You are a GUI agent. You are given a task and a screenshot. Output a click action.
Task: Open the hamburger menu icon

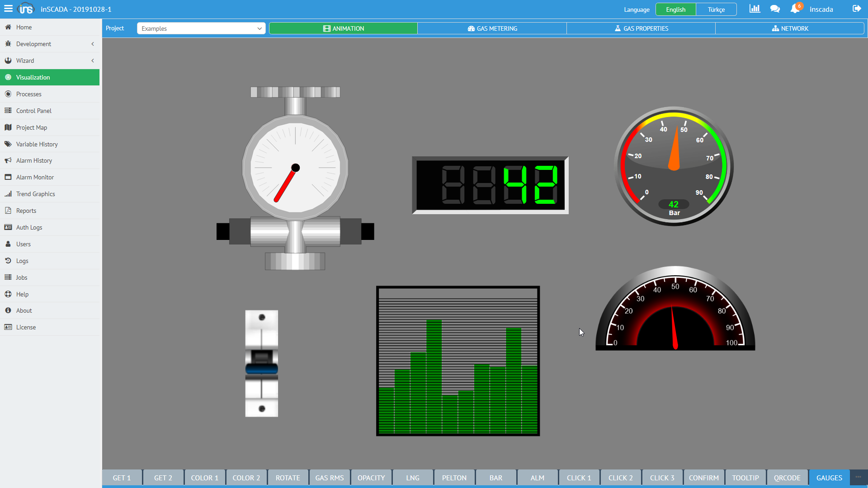pos(8,9)
